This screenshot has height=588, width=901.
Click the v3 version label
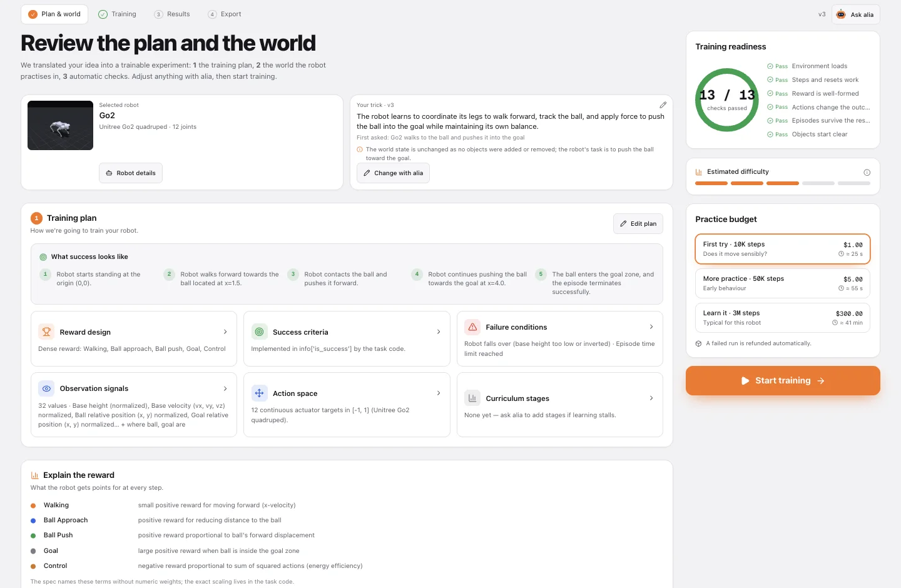822,14
